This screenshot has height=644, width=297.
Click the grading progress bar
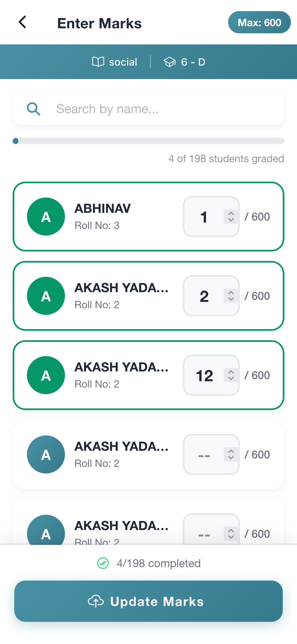[148, 141]
